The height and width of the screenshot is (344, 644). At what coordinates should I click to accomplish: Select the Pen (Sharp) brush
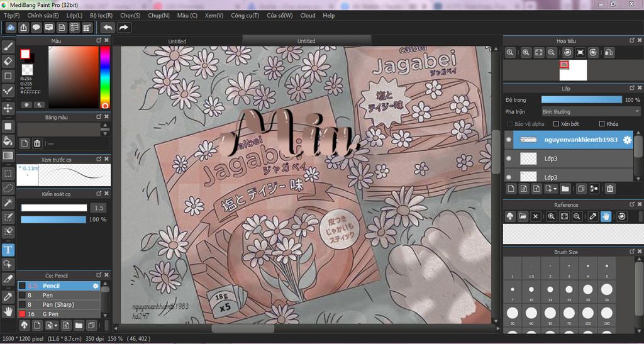58,304
